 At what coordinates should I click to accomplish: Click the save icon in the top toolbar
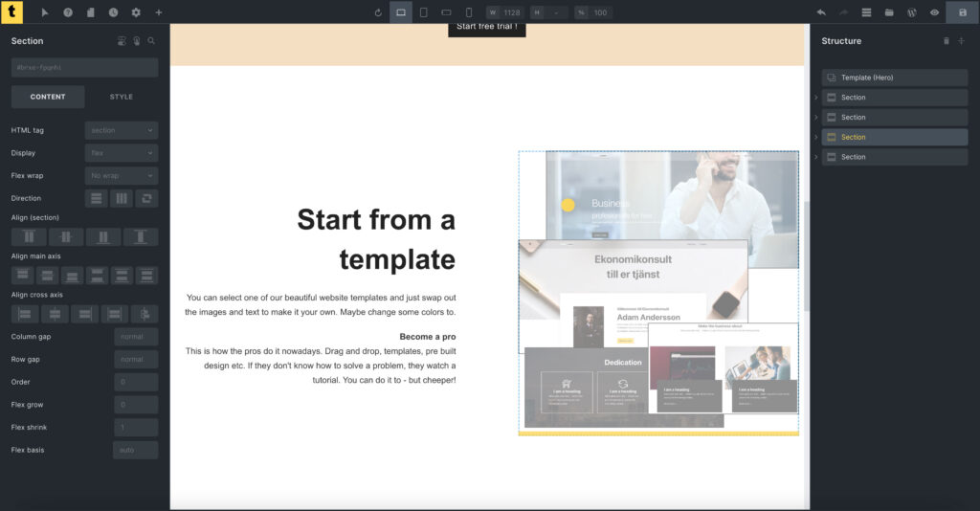962,12
